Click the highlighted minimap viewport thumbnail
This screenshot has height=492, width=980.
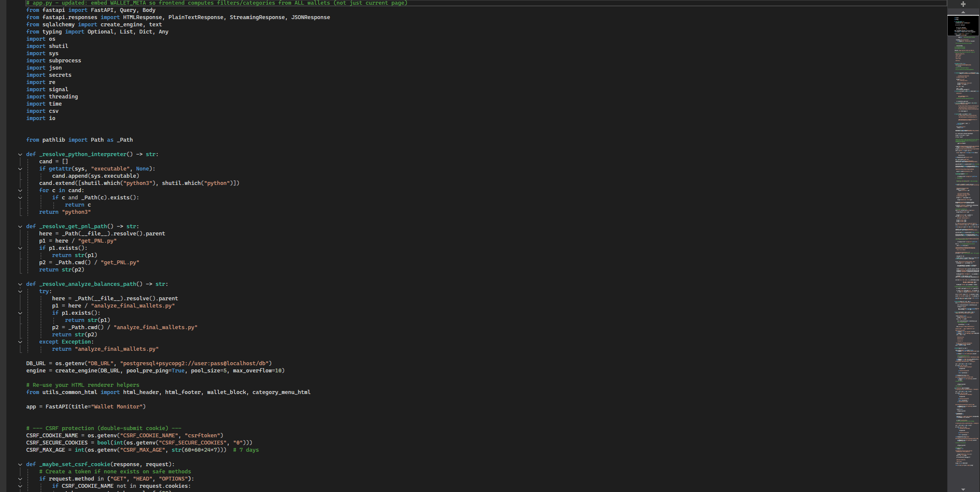(963, 25)
